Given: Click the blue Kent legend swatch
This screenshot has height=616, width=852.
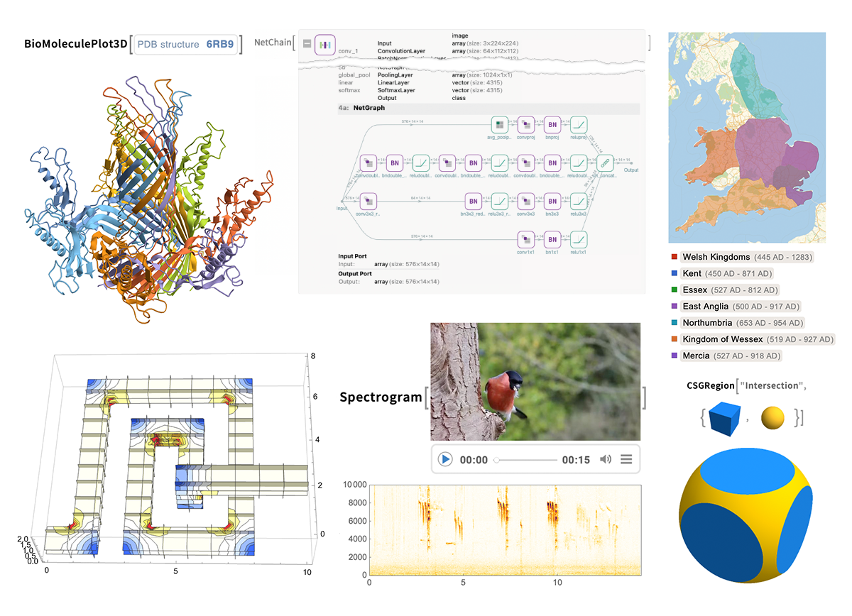Looking at the screenshot, I should coord(673,273).
